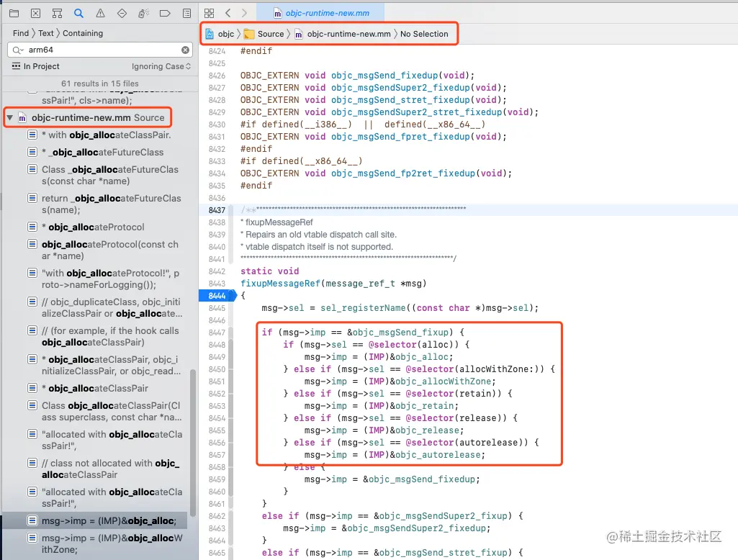The image size is (738, 560).
Task: Open the Test navigator diamond icon
Action: click(122, 13)
